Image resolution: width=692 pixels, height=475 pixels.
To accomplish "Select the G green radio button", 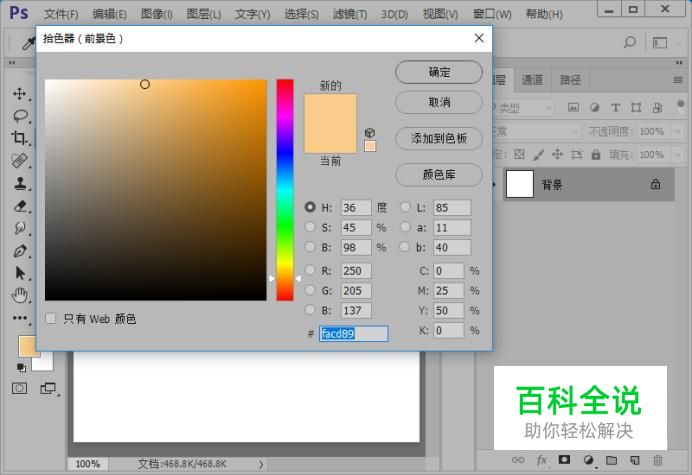I will [310, 290].
